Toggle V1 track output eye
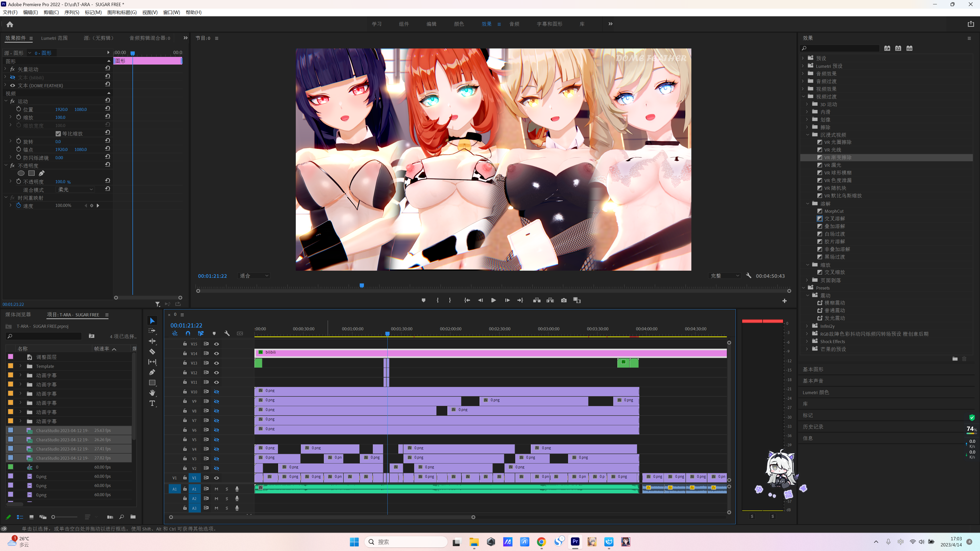The width and height of the screenshot is (980, 551). pos(216,478)
